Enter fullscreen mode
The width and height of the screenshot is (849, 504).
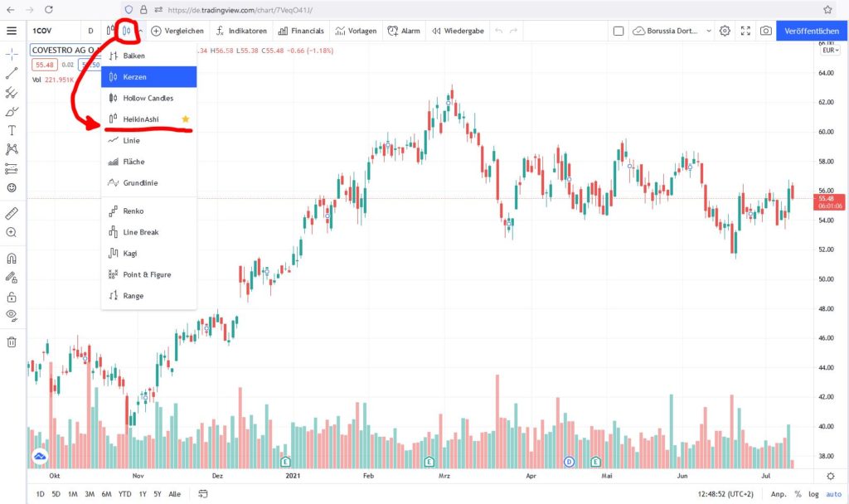pyautogui.click(x=745, y=31)
